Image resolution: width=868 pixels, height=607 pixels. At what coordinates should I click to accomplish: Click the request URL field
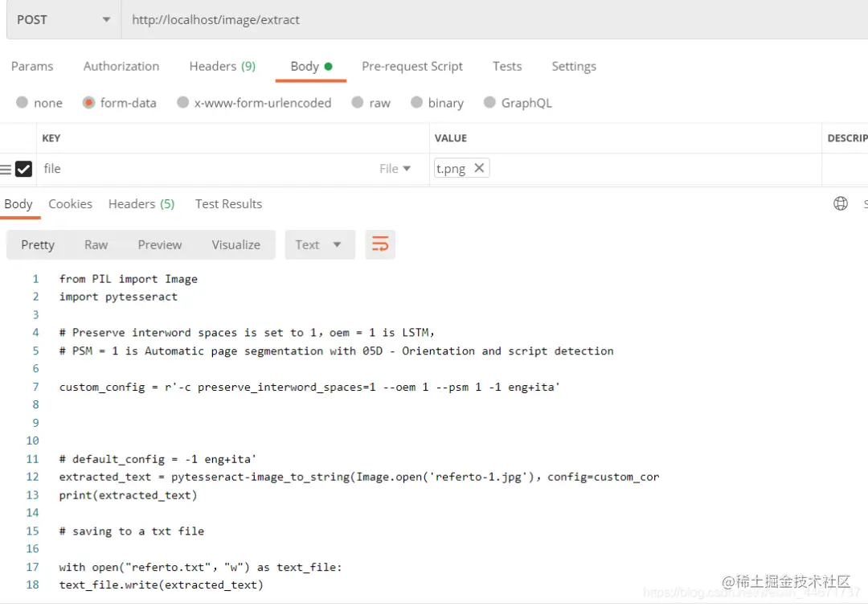pyautogui.click(x=493, y=20)
